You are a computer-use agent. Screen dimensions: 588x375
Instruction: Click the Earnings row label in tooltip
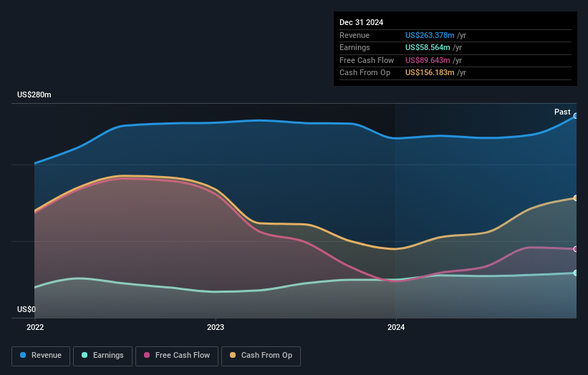pyautogui.click(x=355, y=47)
